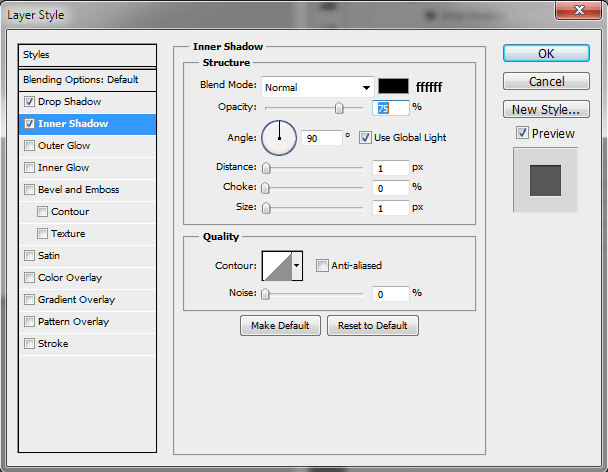Select the Stroke style item
Image resolution: width=608 pixels, height=472 pixels.
coord(53,344)
